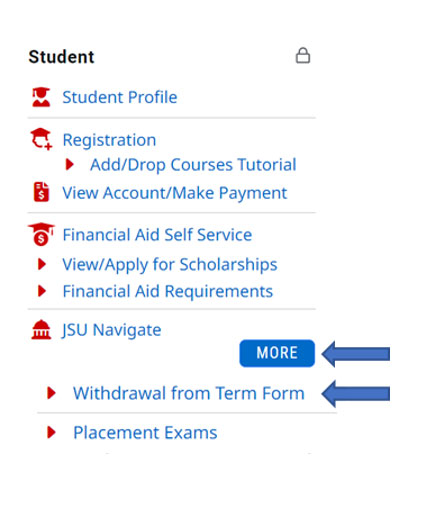Open JSU Navigate link
This screenshot has height=505, width=427.
(112, 330)
